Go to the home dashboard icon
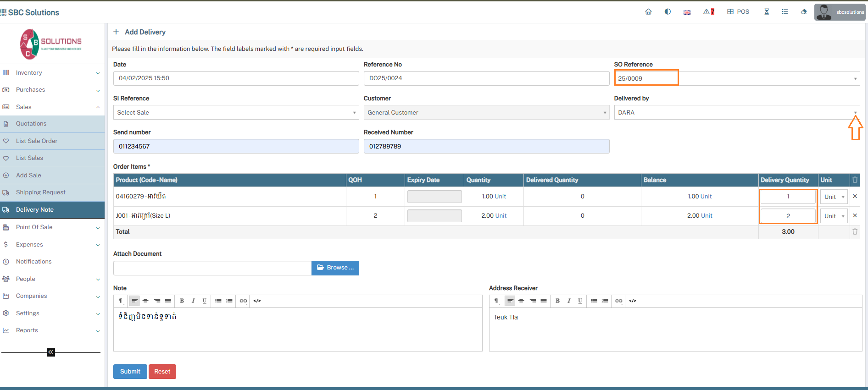This screenshot has width=868, height=390. (x=648, y=12)
